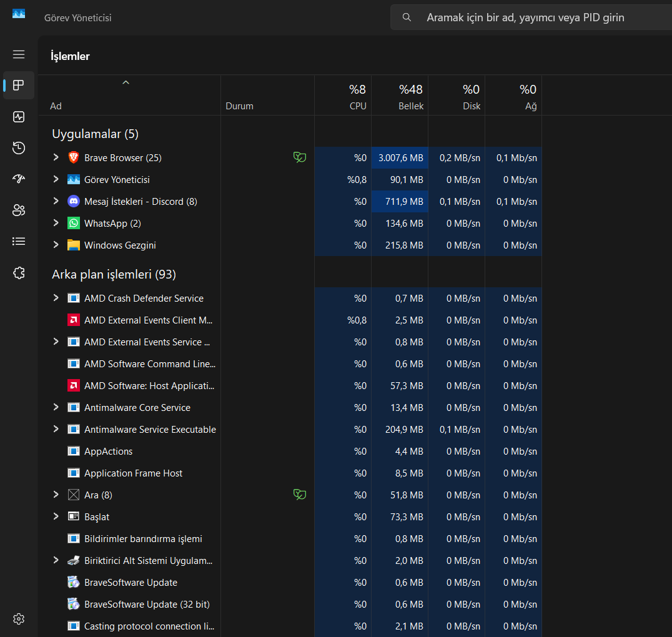Expand Antimalware Service Executable
The height and width of the screenshot is (637, 672).
coord(56,429)
